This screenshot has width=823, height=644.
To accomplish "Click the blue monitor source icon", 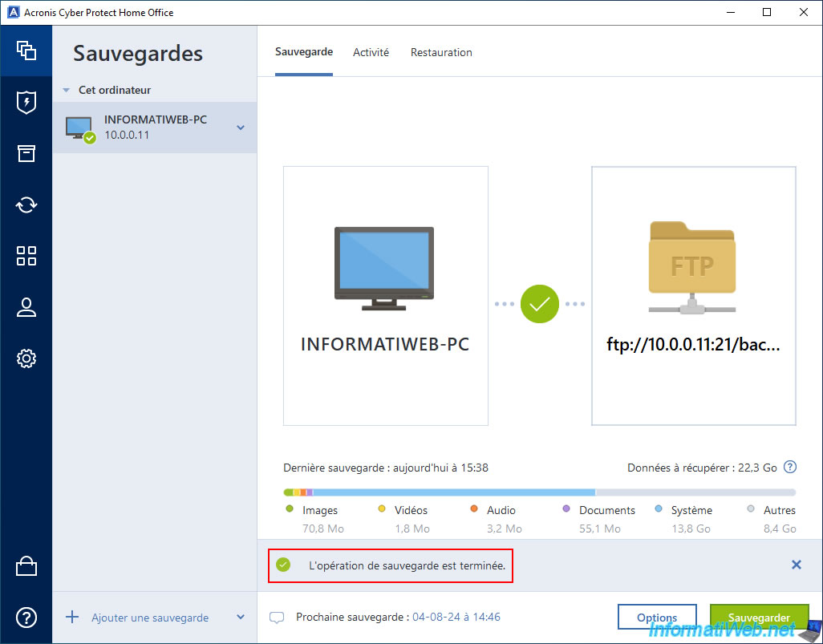I will tap(384, 268).
